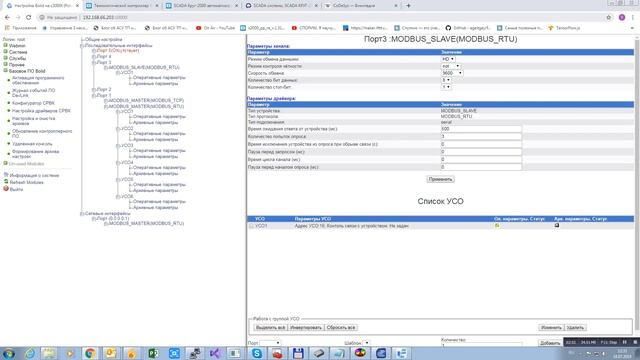Open the file explorer taskbar icon
Screen dimensions: 640x360
click(49, 353)
